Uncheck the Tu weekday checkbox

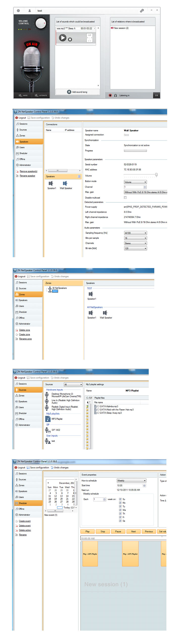[120, 506]
